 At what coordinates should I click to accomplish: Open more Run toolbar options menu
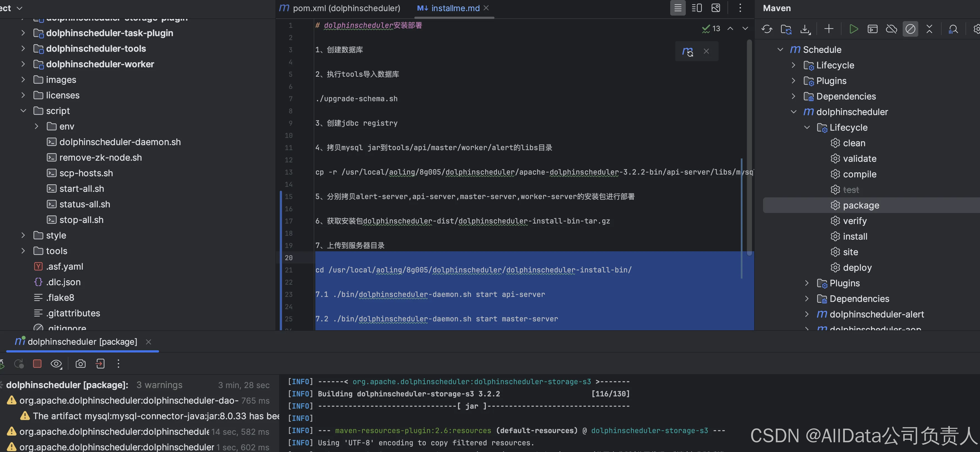coord(118,364)
